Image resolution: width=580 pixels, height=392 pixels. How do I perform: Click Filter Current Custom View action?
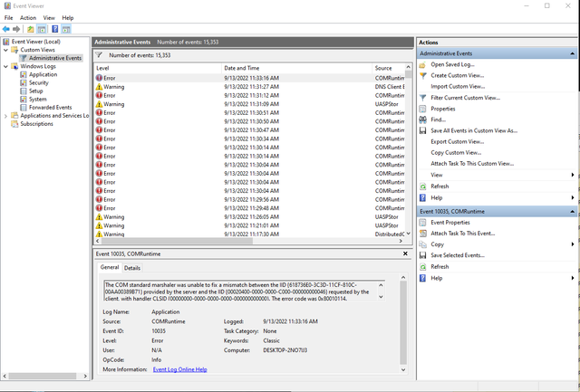[465, 98]
